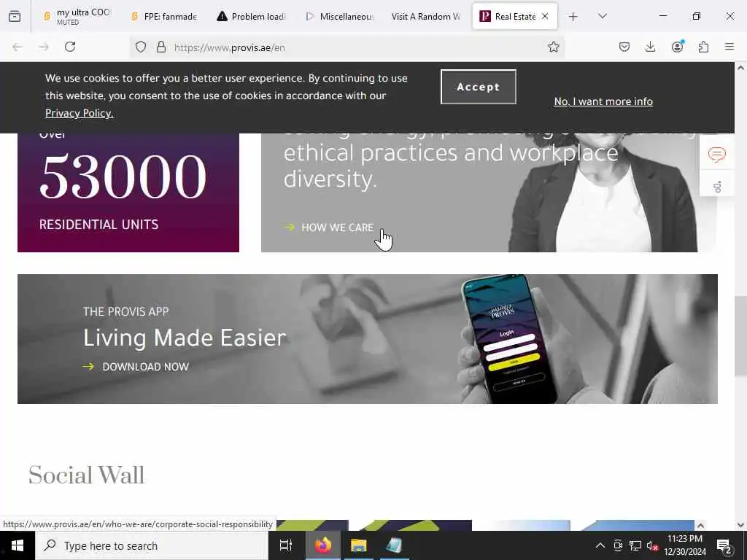Click the orange chat bubble icon
Screen dimensions: 747x560
tap(716, 155)
